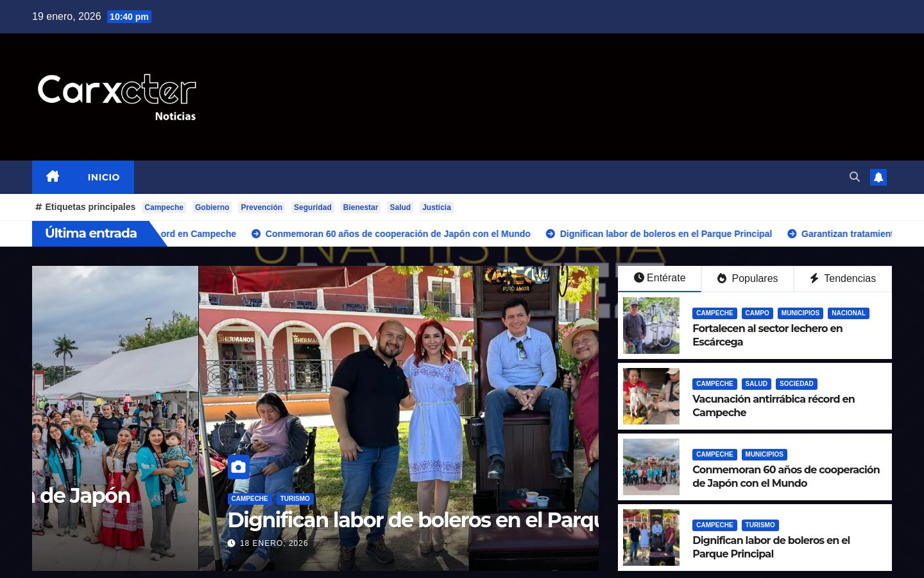Viewport: 924px width, 578px height.
Task: Click the home icon in navigation bar
Action: 53,177
